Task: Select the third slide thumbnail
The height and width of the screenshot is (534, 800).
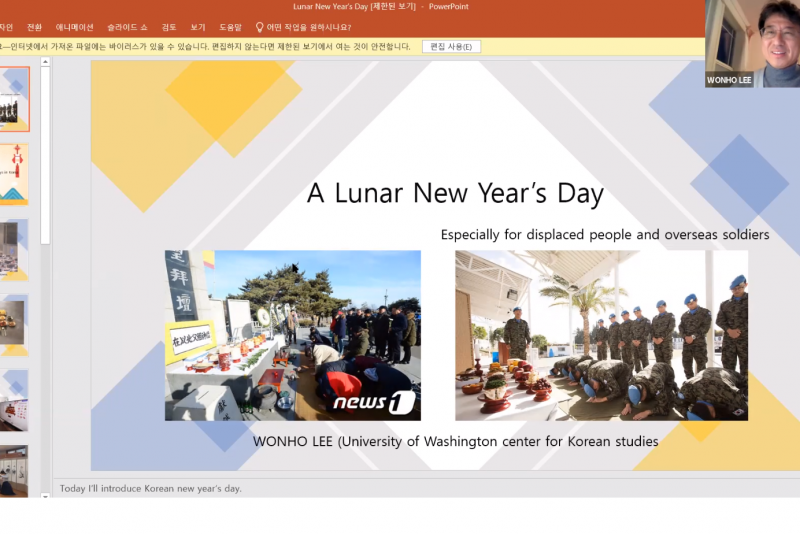Action: [x=14, y=250]
